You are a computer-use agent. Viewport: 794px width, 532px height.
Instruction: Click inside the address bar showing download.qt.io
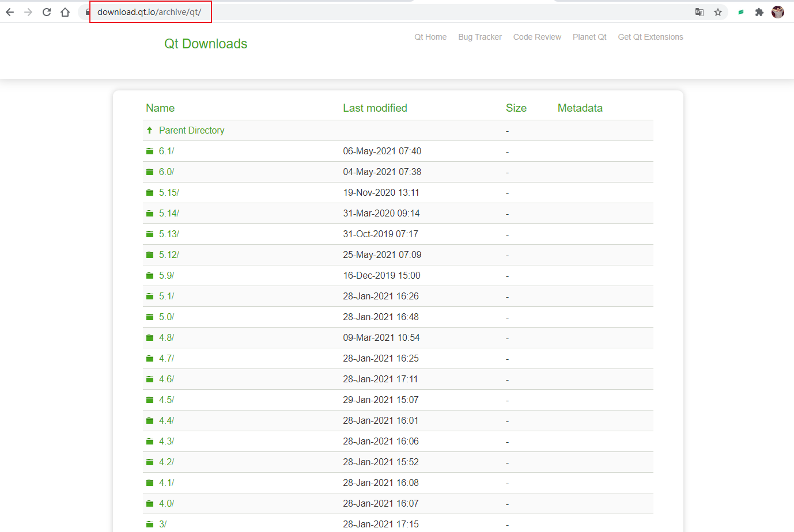150,11
